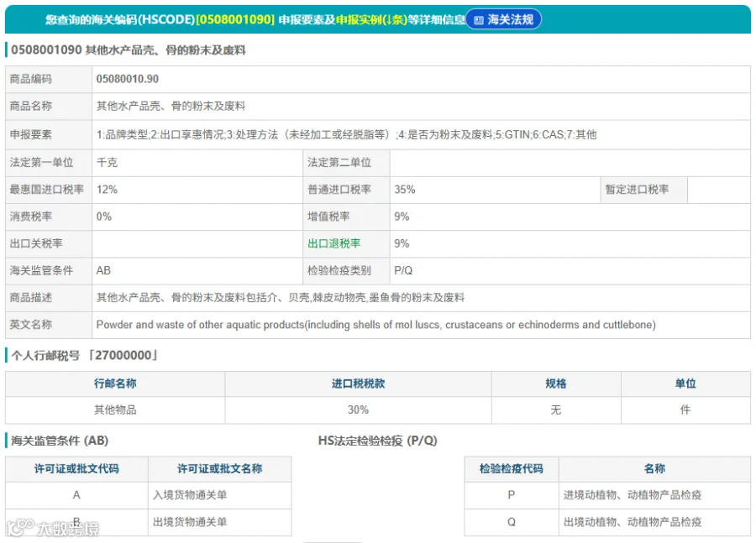Open the green 出口退税率 link
Viewport: 756px width, 543px height.
334,243
